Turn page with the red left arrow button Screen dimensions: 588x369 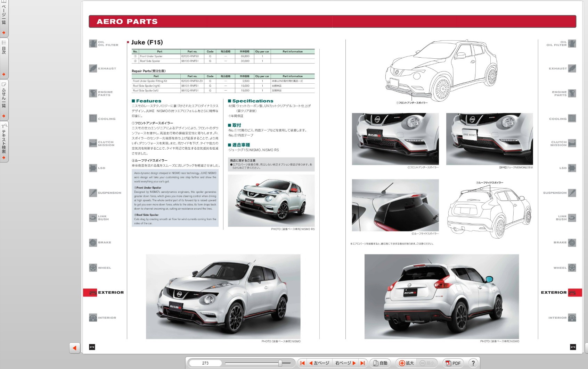[75, 348]
